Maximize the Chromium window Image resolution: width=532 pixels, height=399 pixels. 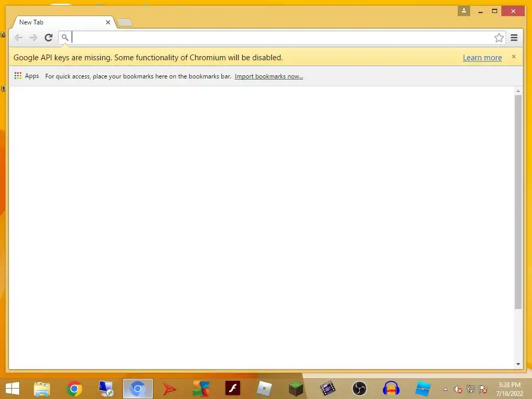click(x=495, y=11)
